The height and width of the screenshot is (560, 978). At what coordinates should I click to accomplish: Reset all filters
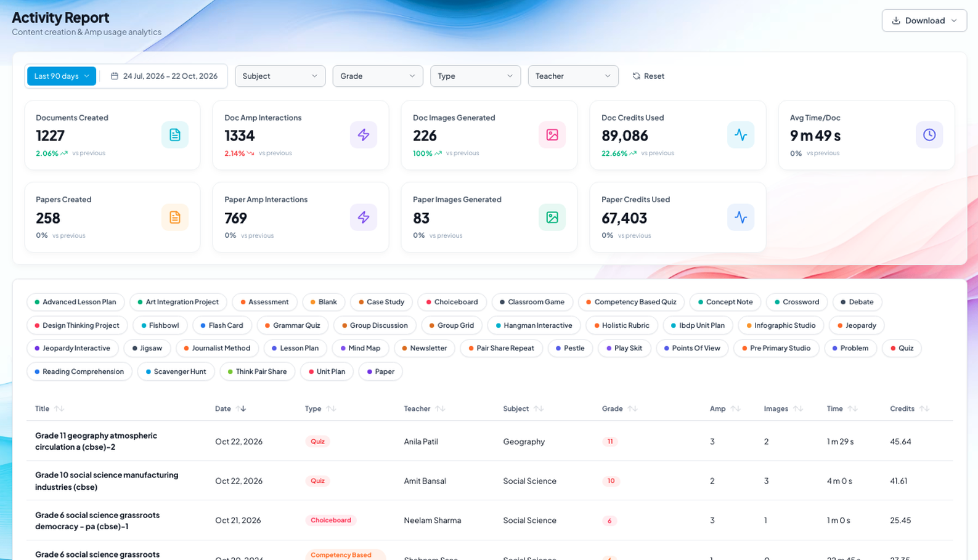[648, 76]
